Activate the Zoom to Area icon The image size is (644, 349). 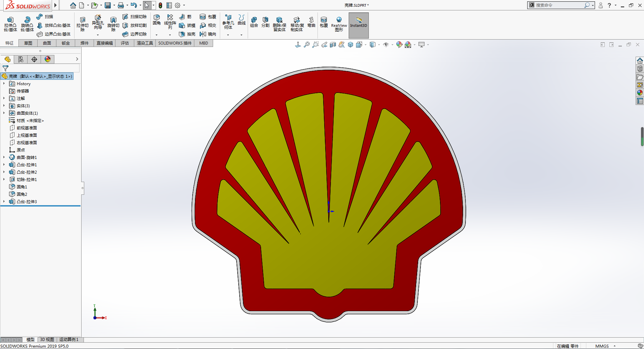click(x=315, y=45)
